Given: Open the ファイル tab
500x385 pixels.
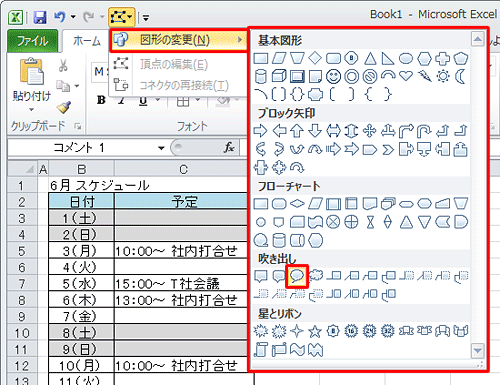Looking at the screenshot, I should click(x=32, y=41).
